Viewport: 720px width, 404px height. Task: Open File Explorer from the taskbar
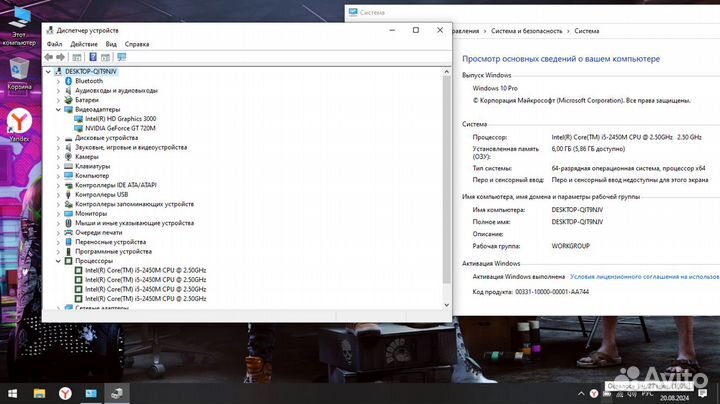(39, 393)
